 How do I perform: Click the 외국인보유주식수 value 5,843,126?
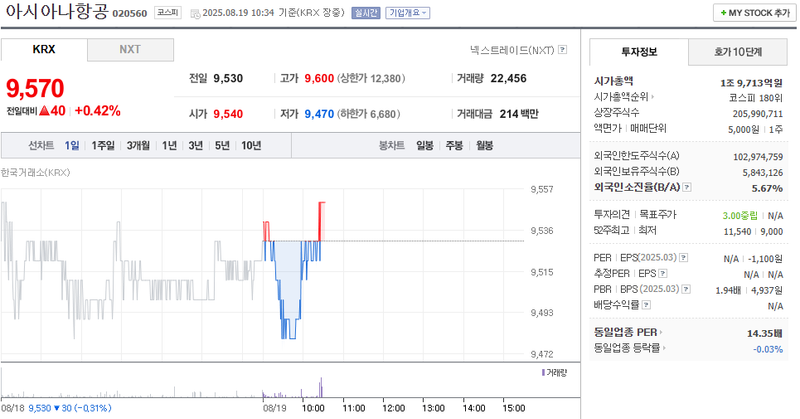pyautogui.click(x=762, y=173)
